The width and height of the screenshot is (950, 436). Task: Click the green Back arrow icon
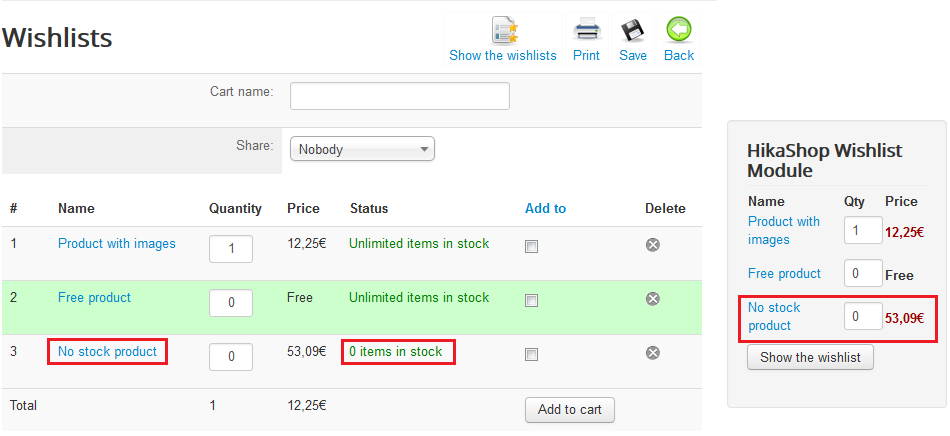coord(679,30)
